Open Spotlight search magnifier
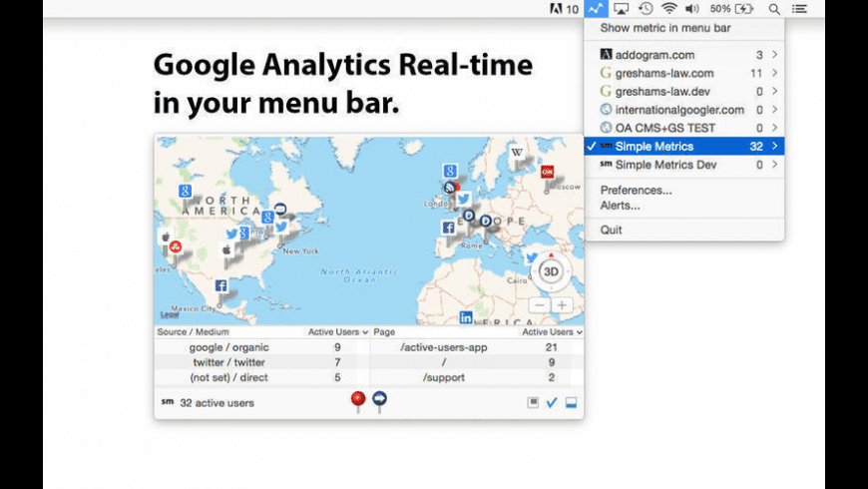The image size is (868, 489). coord(774,9)
